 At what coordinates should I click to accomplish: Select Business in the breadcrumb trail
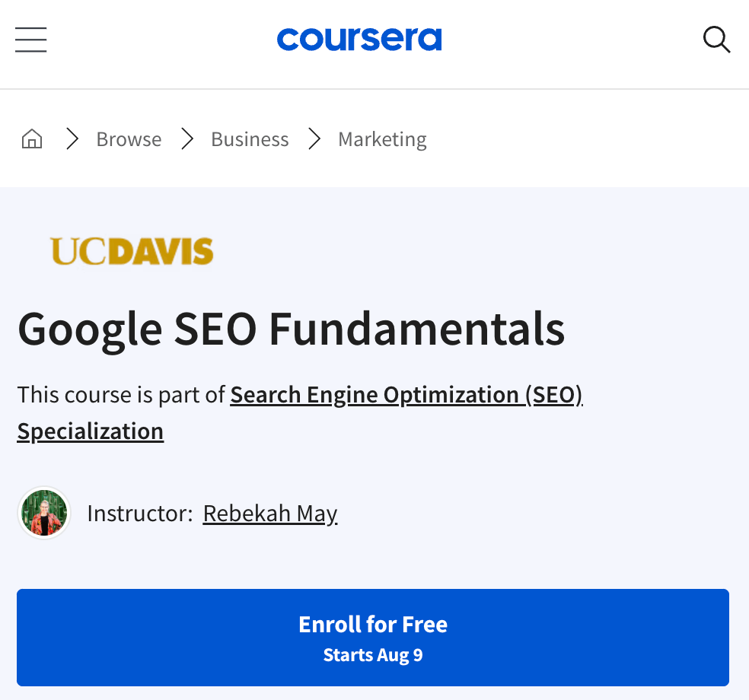click(x=250, y=138)
